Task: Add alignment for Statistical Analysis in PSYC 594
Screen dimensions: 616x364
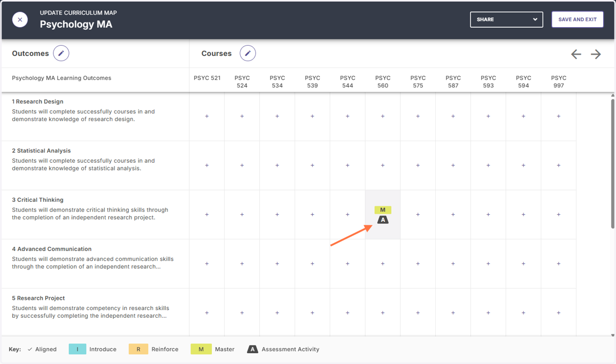Action: [524, 165]
